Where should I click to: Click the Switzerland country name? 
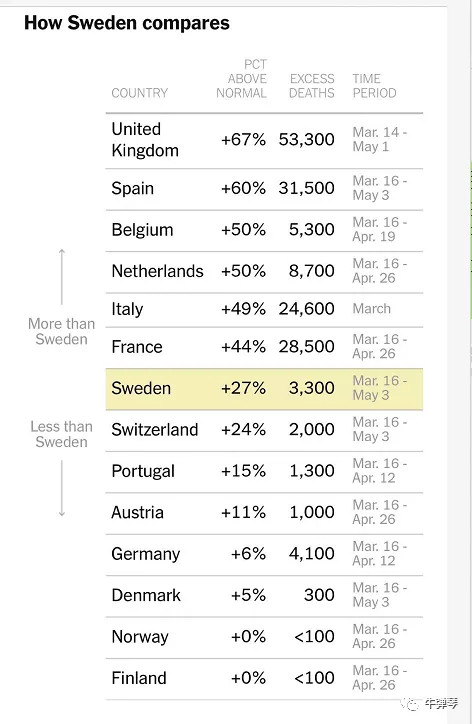point(155,429)
